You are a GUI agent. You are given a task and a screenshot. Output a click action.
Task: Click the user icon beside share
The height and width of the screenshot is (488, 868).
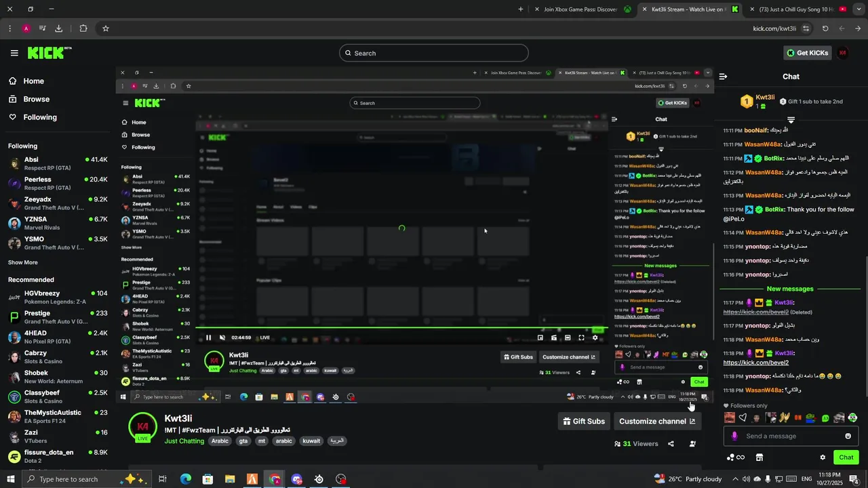point(692,444)
